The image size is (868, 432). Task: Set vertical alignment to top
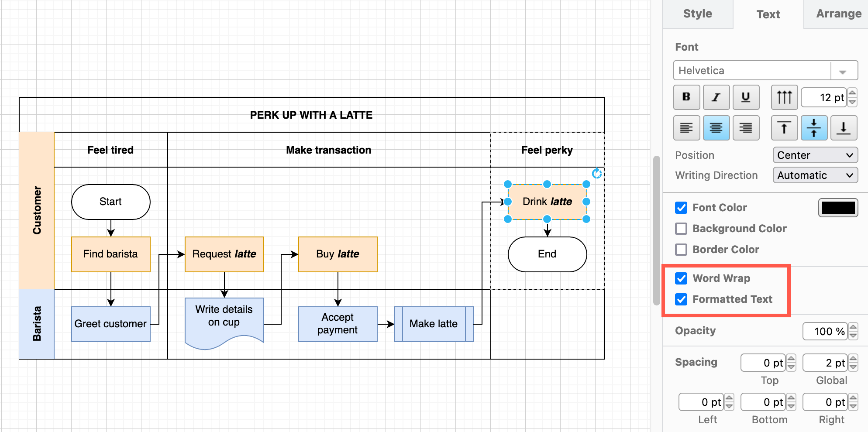(784, 128)
